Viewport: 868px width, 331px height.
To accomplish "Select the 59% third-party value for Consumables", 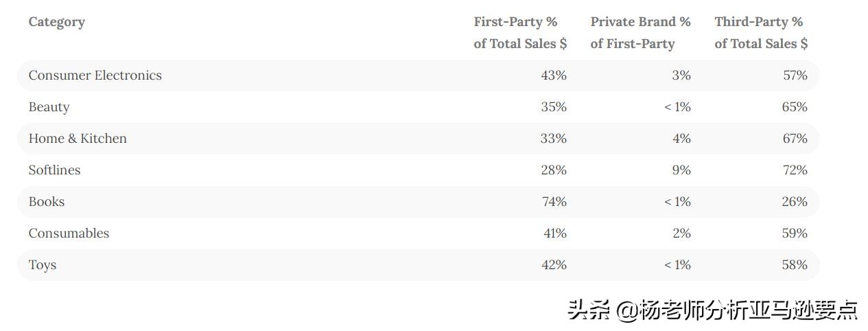I will [795, 233].
